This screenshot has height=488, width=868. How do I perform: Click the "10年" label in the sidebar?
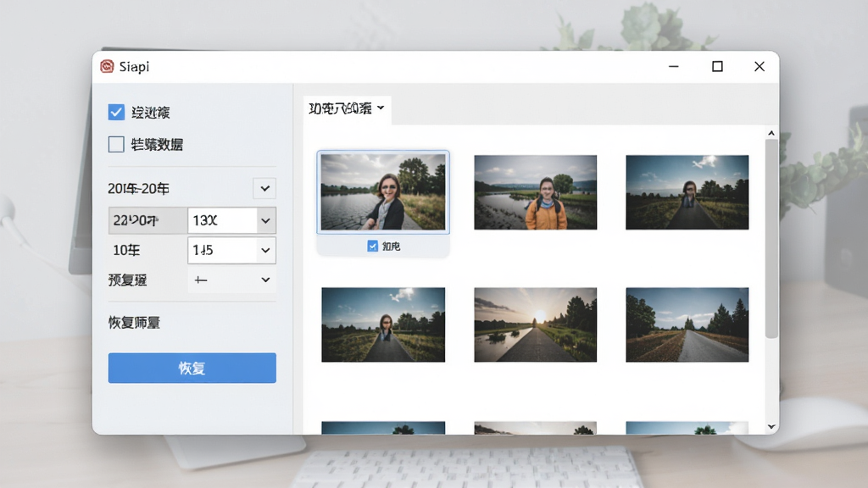(126, 250)
